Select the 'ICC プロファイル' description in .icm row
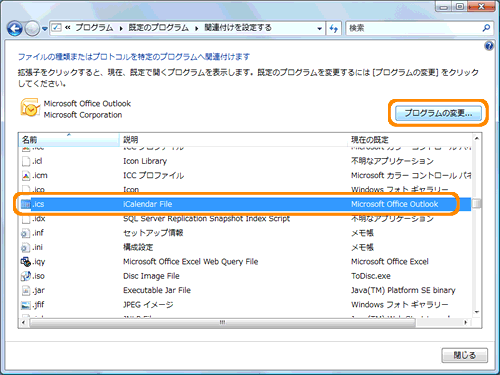This screenshot has height=375, width=500. 153,176
